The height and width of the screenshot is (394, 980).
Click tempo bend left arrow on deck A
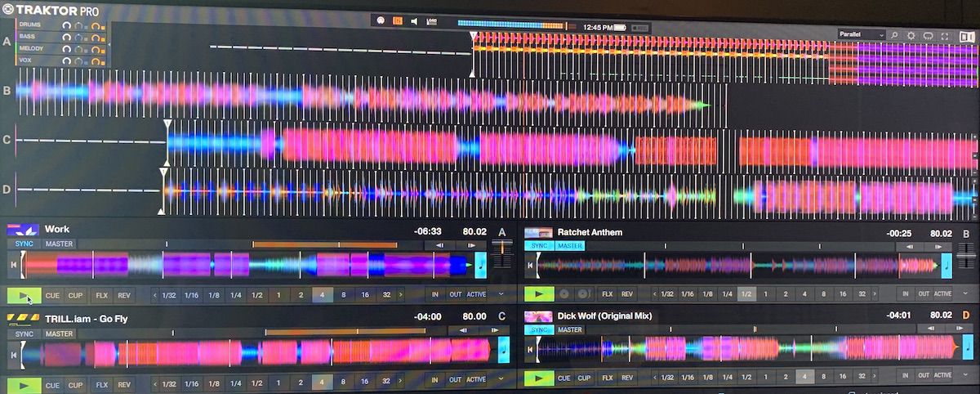(439, 244)
